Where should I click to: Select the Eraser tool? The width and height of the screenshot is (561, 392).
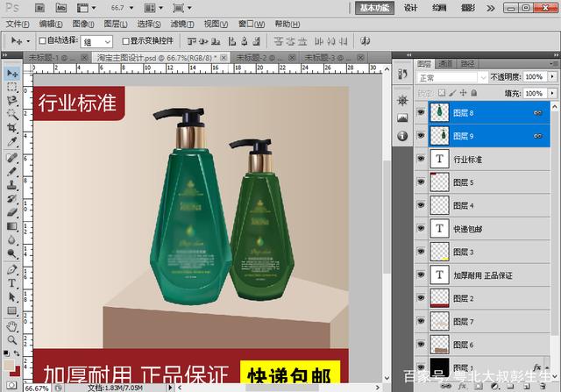12,212
